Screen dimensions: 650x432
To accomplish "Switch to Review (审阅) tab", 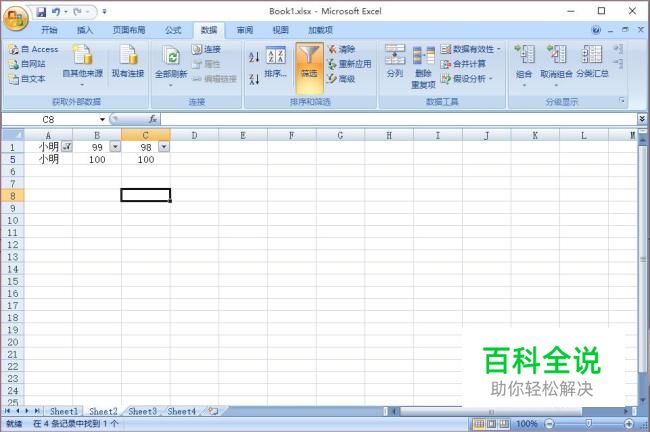I will pyautogui.click(x=245, y=30).
